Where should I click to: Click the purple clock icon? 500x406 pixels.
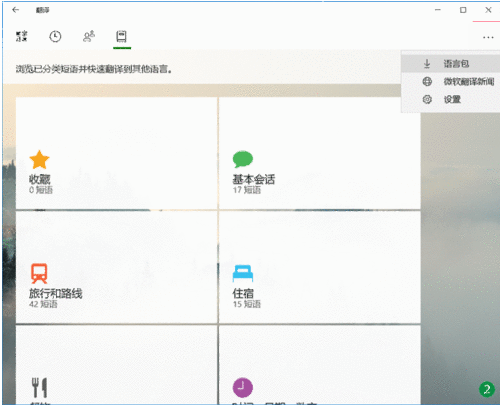[x=243, y=387]
